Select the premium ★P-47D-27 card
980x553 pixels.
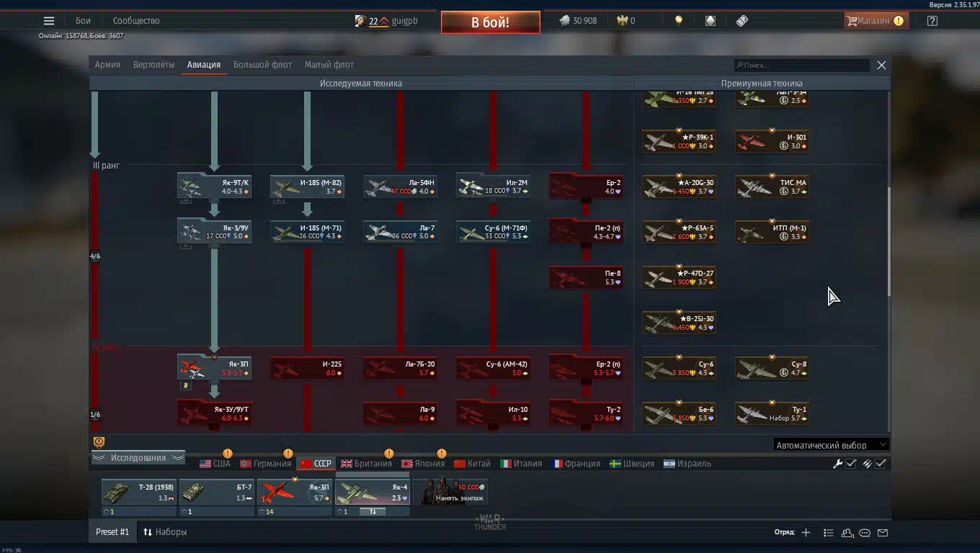[x=679, y=277]
